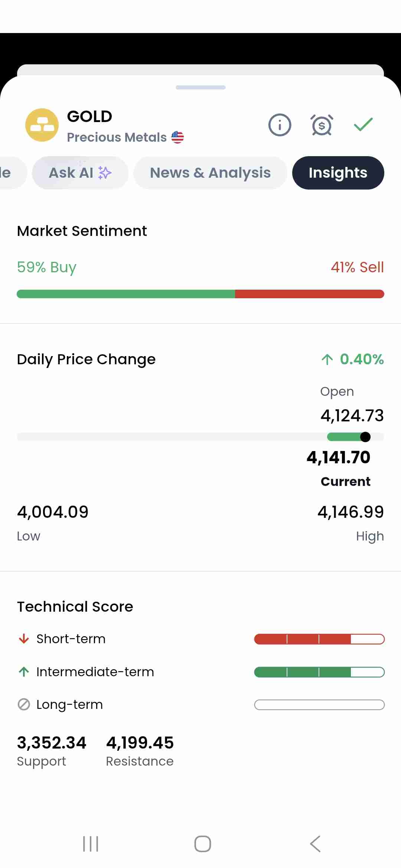Select the Insights tab

pos(338,173)
